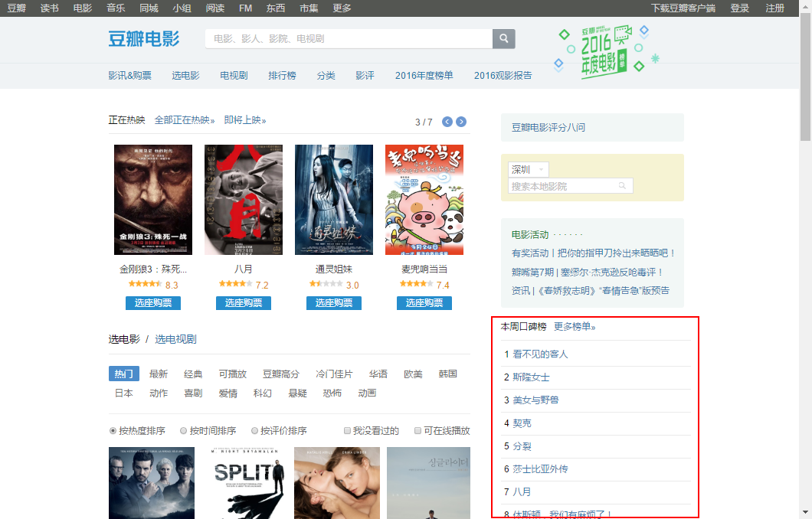Image resolution: width=812 pixels, height=519 pixels.
Task: Go to previous now-showing carousel page
Action: pyautogui.click(x=447, y=122)
